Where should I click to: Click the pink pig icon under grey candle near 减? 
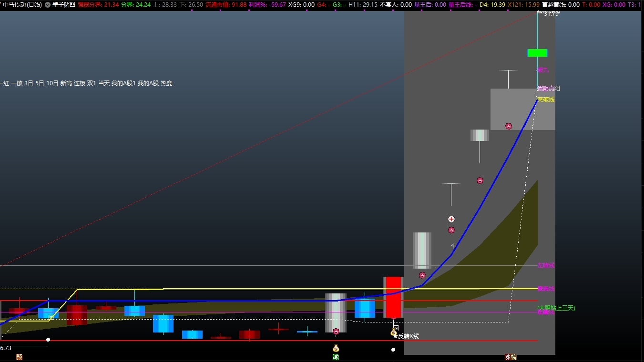pos(336,331)
